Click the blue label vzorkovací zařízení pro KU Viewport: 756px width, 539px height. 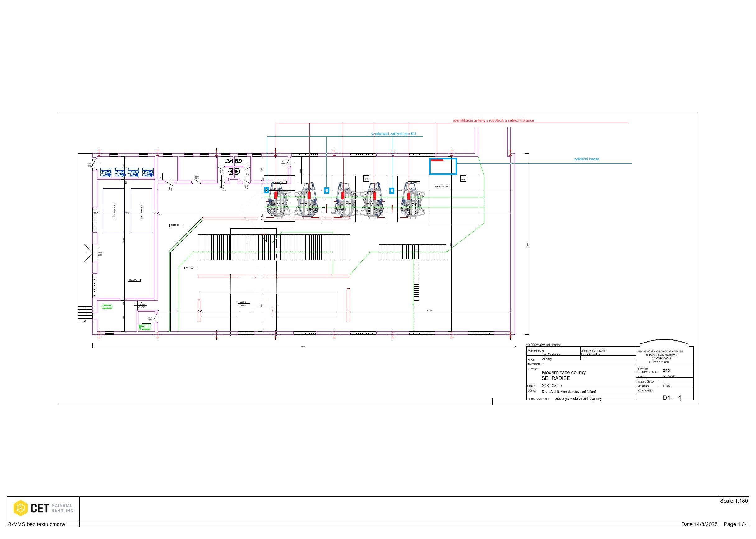pyautogui.click(x=393, y=134)
